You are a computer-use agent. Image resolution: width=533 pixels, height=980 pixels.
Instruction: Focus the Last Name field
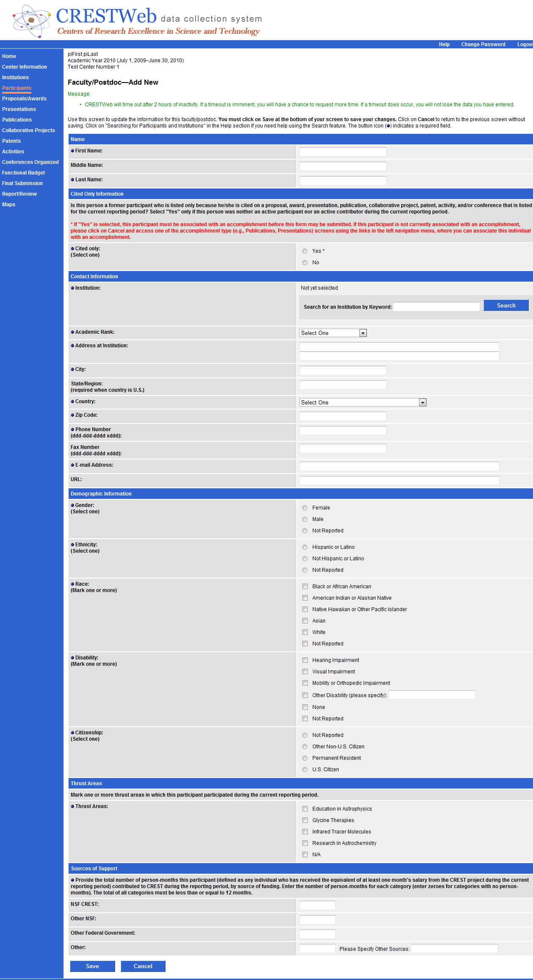342,181
